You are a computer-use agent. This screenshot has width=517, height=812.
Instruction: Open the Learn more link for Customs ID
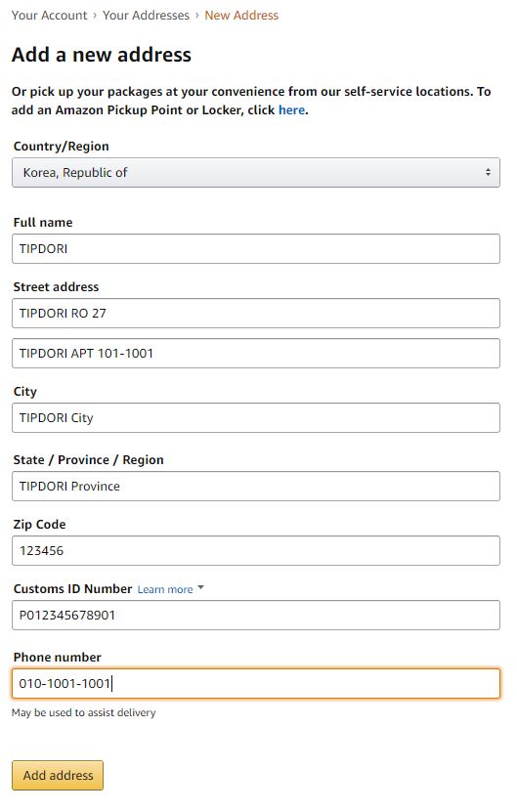point(165,589)
